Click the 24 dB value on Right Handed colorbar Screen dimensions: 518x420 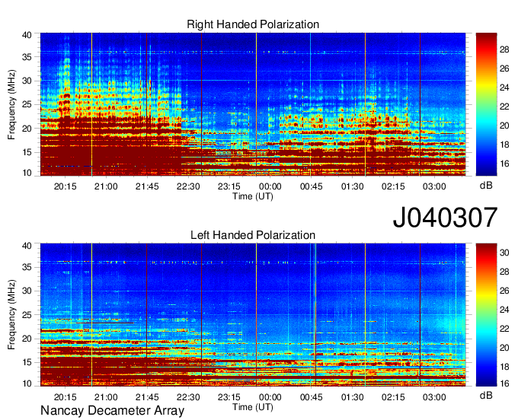(504, 87)
